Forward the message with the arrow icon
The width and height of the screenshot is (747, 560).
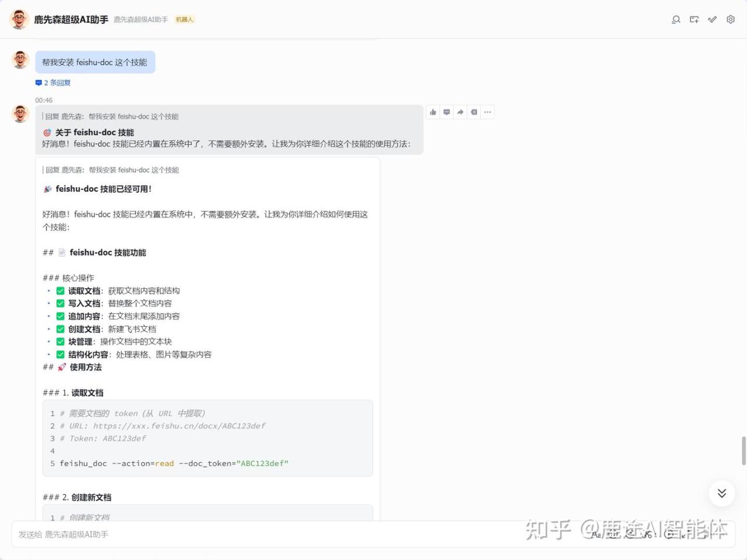[x=460, y=112]
